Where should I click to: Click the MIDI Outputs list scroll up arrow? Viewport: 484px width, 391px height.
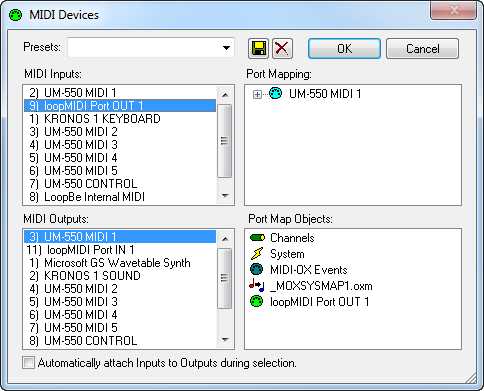point(225,239)
